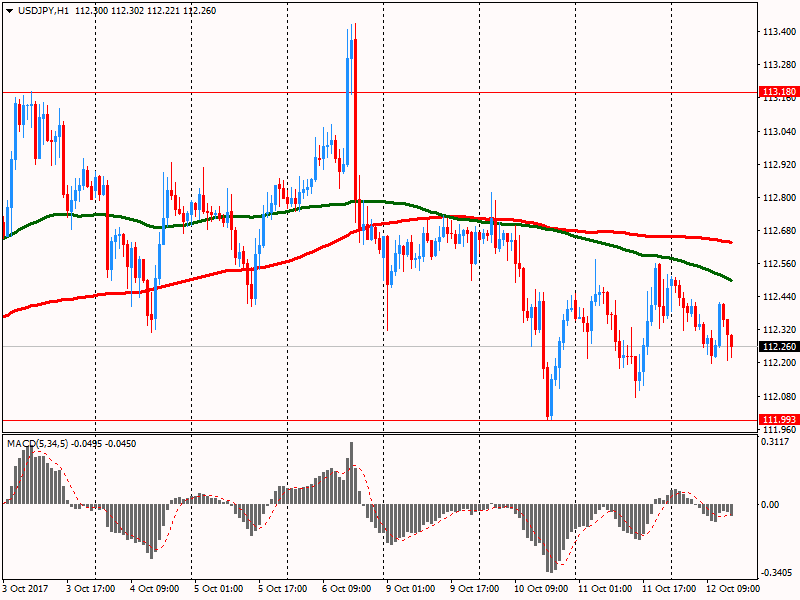
Task: Click the 5 Oct 01:00 time label
Action: pos(219,588)
